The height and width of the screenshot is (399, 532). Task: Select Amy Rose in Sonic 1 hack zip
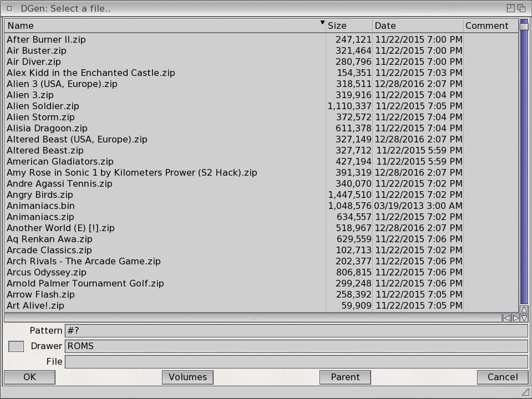pos(262,172)
